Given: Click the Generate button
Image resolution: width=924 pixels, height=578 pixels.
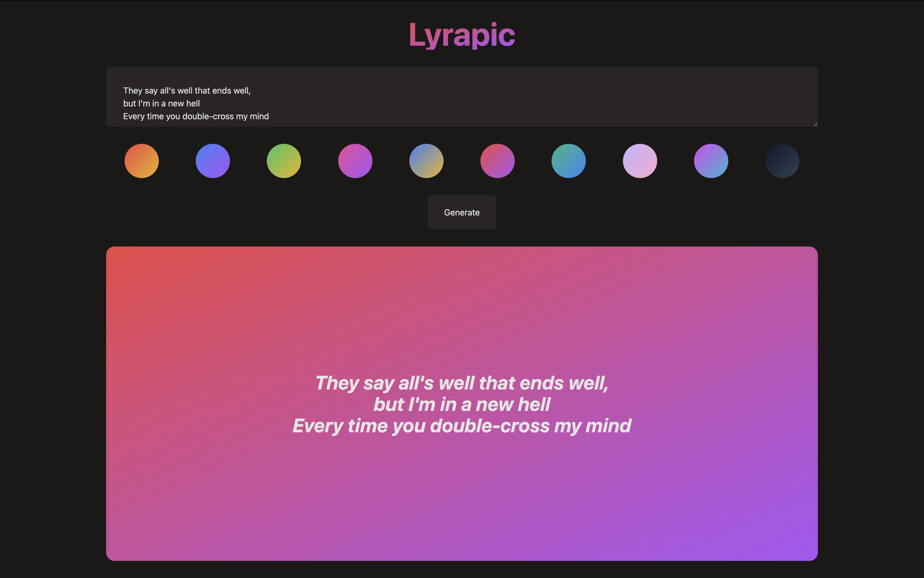Looking at the screenshot, I should 462,212.
